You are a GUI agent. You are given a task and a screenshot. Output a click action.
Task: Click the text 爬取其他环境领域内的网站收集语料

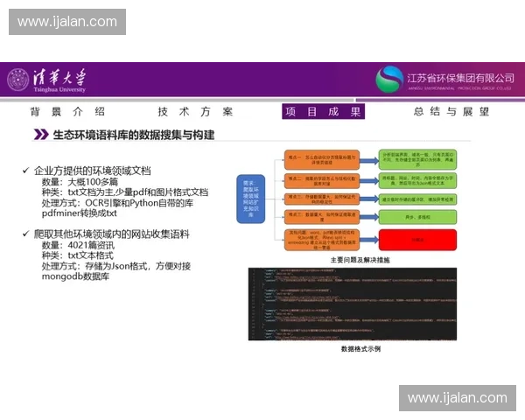(x=112, y=234)
